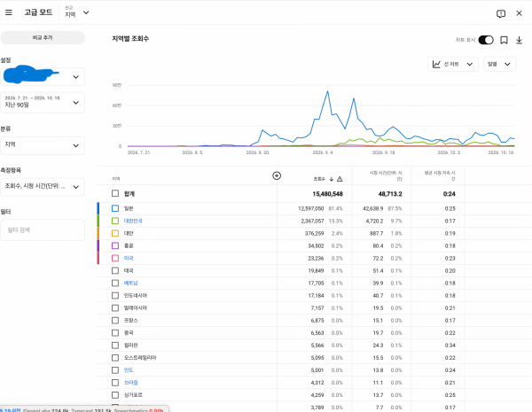The height and width of the screenshot is (412, 532).
Task: Open the 측정항목 metrics dropdown
Action: [x=43, y=186]
